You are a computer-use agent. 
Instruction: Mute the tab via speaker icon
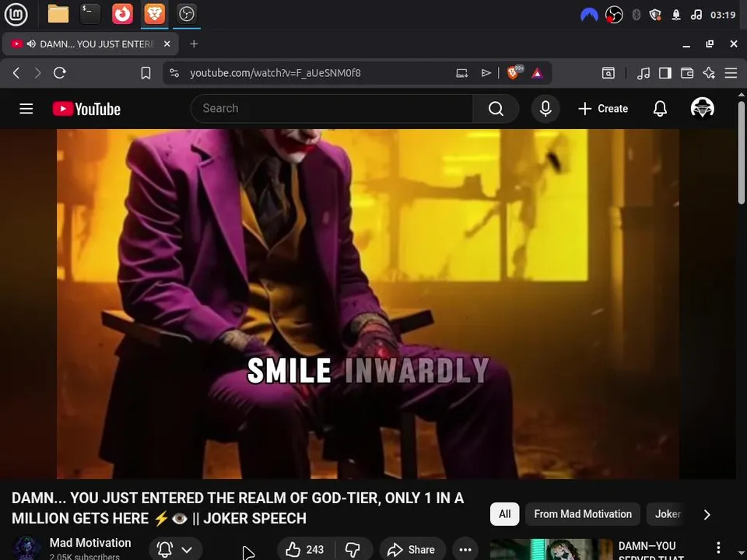pos(31,44)
